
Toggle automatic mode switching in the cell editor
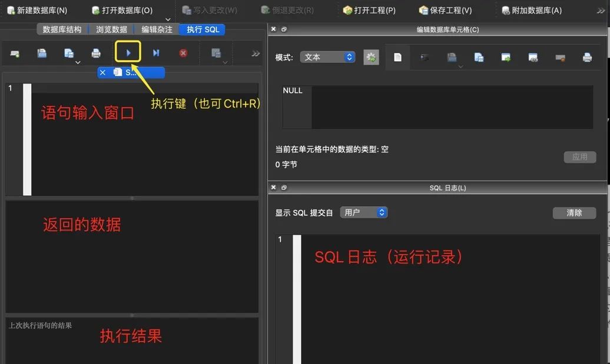click(x=371, y=57)
